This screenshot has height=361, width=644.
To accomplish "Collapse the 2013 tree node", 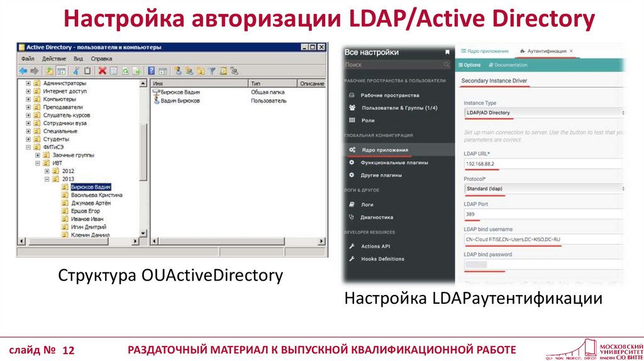I will [47, 179].
